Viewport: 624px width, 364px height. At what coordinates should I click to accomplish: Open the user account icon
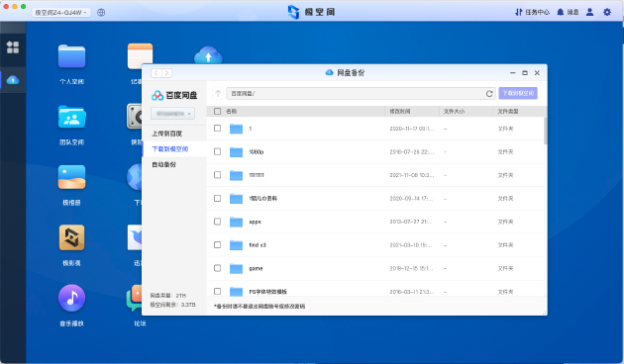click(589, 12)
